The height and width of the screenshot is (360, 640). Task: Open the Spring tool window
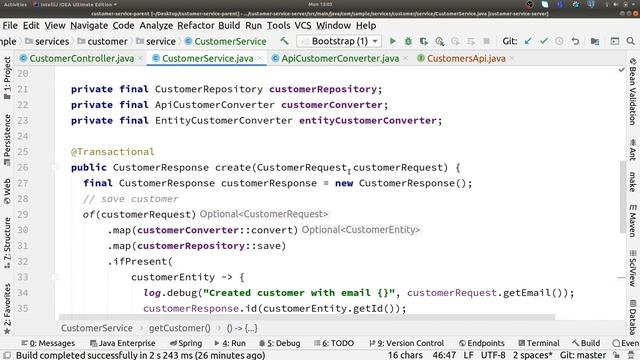click(x=186, y=343)
